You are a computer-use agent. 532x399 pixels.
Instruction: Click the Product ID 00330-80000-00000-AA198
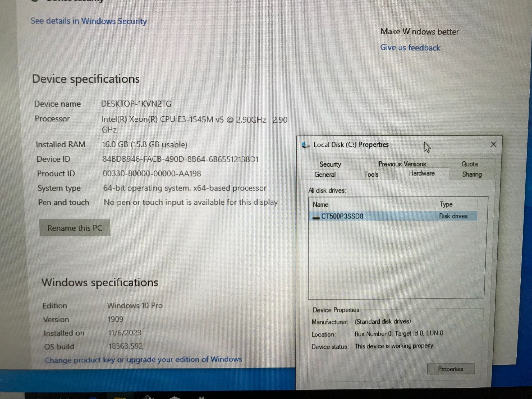click(x=152, y=174)
